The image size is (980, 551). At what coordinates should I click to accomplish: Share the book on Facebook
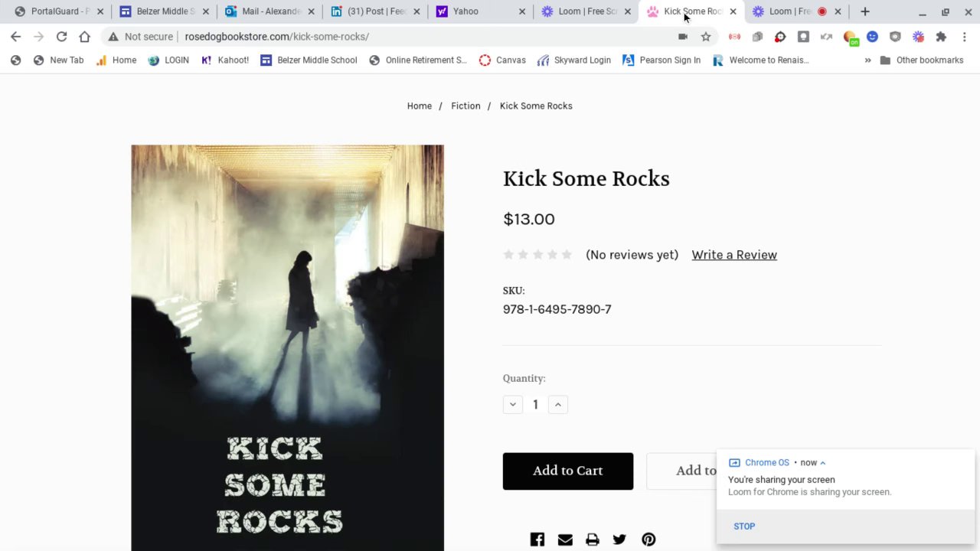(x=537, y=540)
